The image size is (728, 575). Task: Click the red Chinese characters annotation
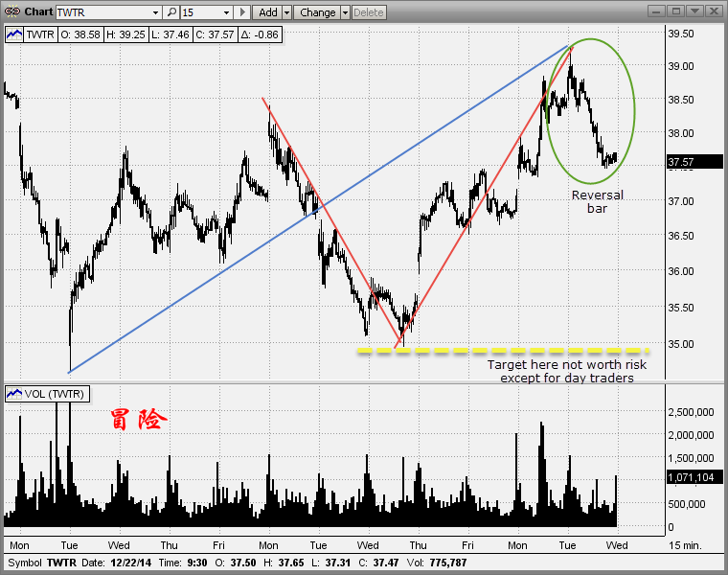click(x=138, y=420)
